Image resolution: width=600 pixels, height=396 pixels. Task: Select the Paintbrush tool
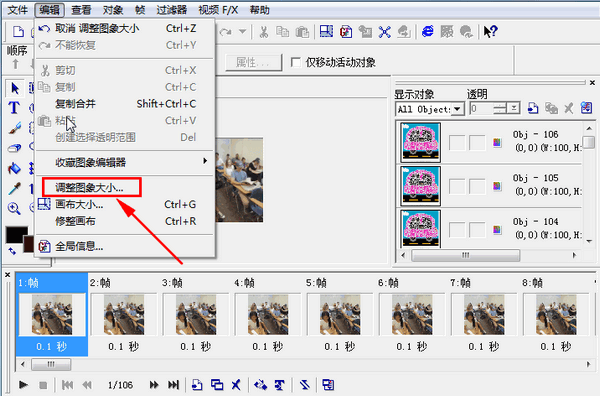click(x=15, y=128)
